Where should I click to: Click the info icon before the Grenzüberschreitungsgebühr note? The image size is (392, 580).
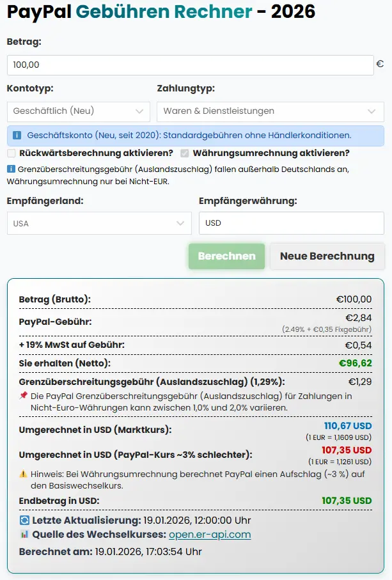(11, 170)
